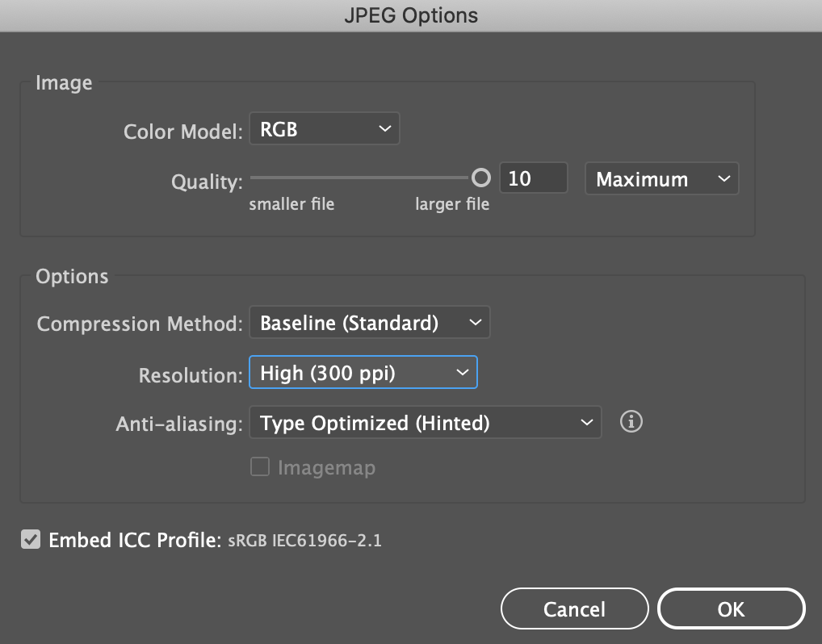Open the Color Model dropdown
The image size is (822, 644).
click(325, 128)
